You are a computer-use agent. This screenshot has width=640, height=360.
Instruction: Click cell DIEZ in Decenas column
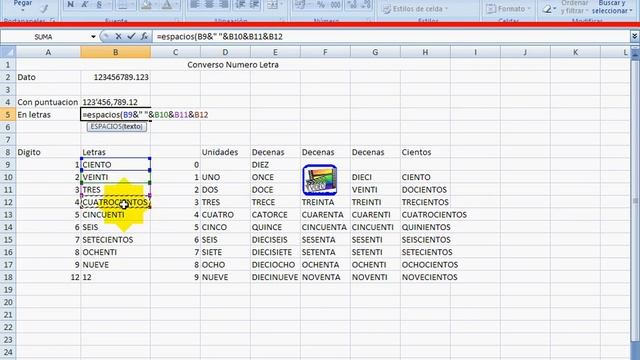[275, 164]
